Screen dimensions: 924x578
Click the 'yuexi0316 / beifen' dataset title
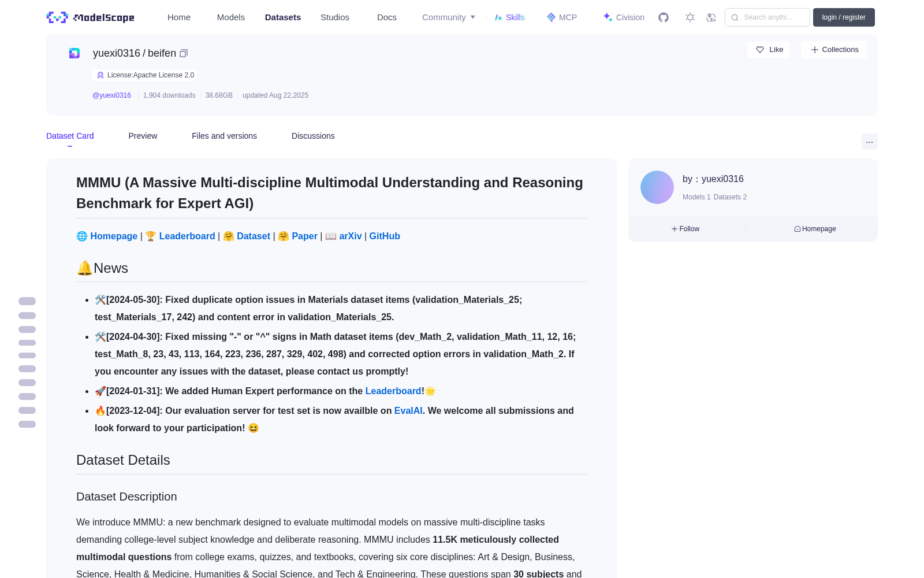[x=135, y=53]
